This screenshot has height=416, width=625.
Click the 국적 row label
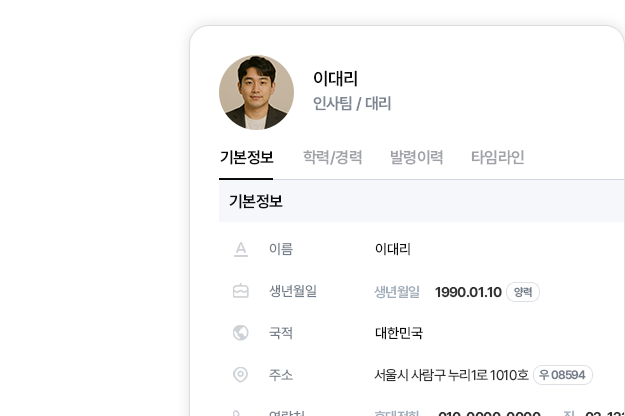click(x=281, y=333)
